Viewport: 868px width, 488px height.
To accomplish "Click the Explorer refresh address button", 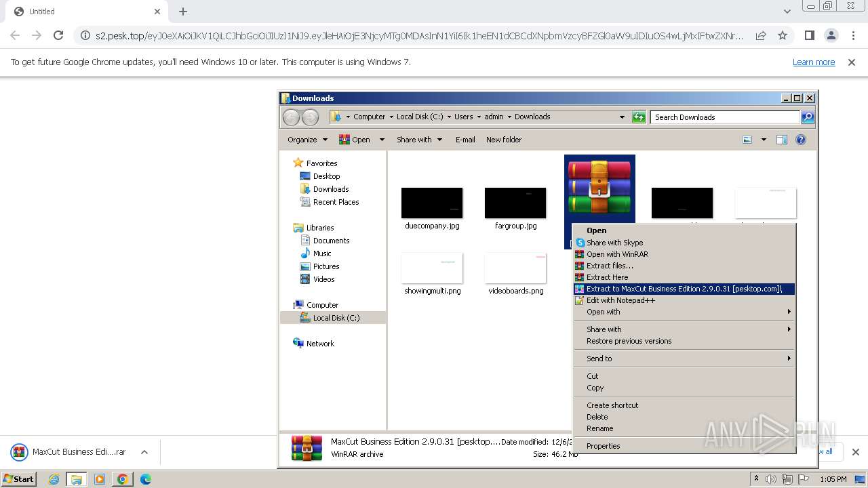I will [x=639, y=117].
